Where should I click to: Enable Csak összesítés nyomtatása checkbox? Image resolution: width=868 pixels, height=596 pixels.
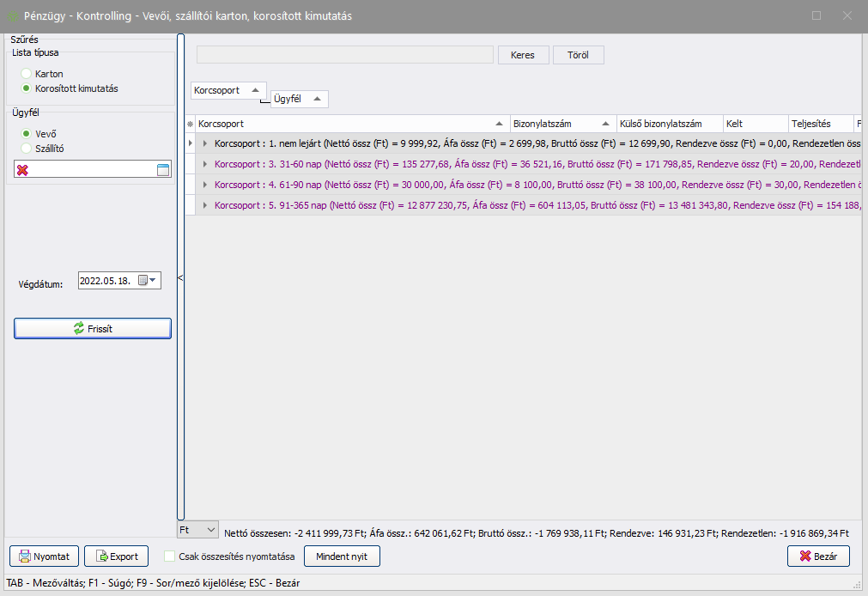(170, 556)
